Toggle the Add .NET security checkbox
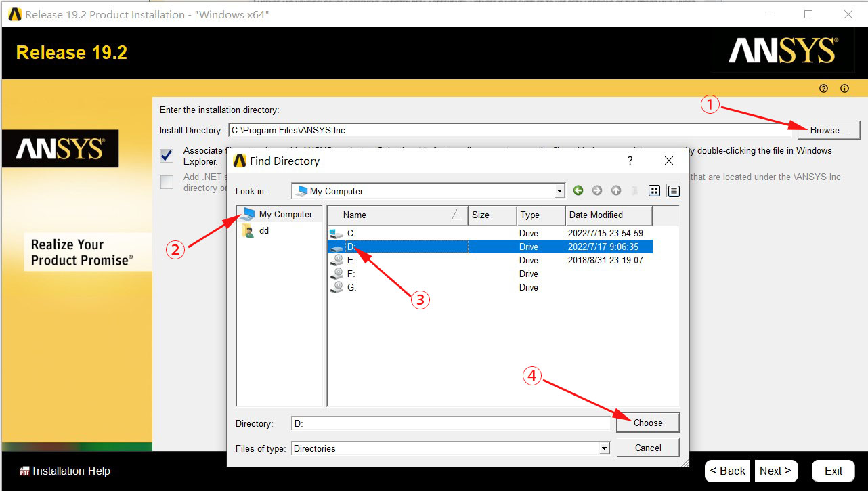868x491 pixels. [167, 182]
